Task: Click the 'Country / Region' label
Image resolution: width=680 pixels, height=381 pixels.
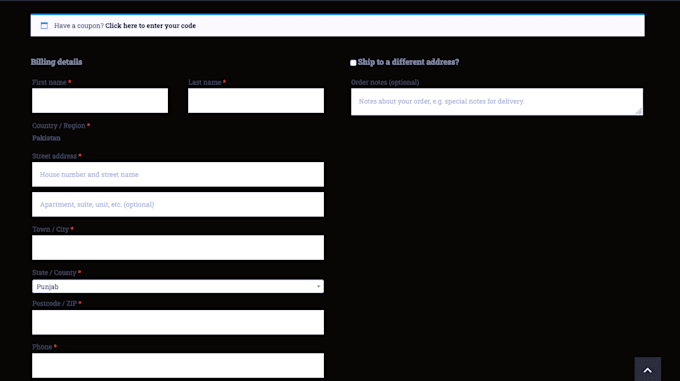Action: click(59, 126)
